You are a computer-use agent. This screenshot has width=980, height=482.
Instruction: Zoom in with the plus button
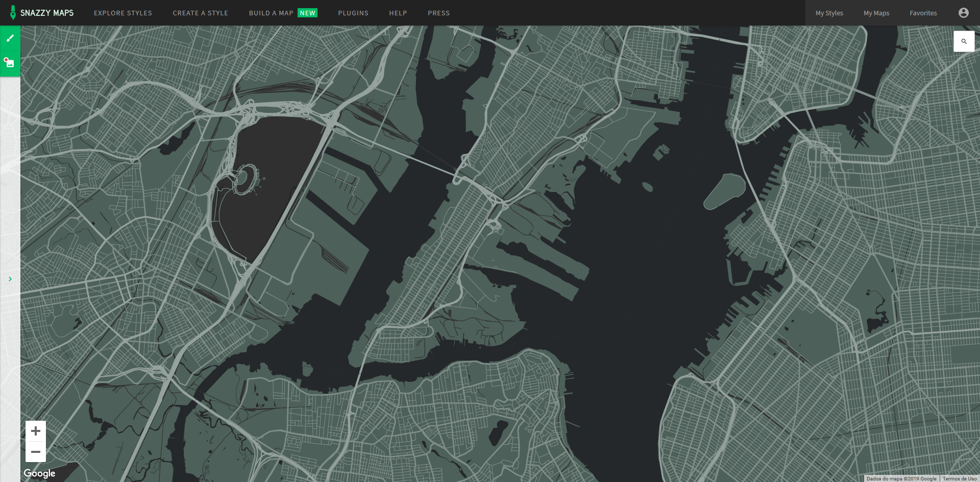[x=36, y=431]
